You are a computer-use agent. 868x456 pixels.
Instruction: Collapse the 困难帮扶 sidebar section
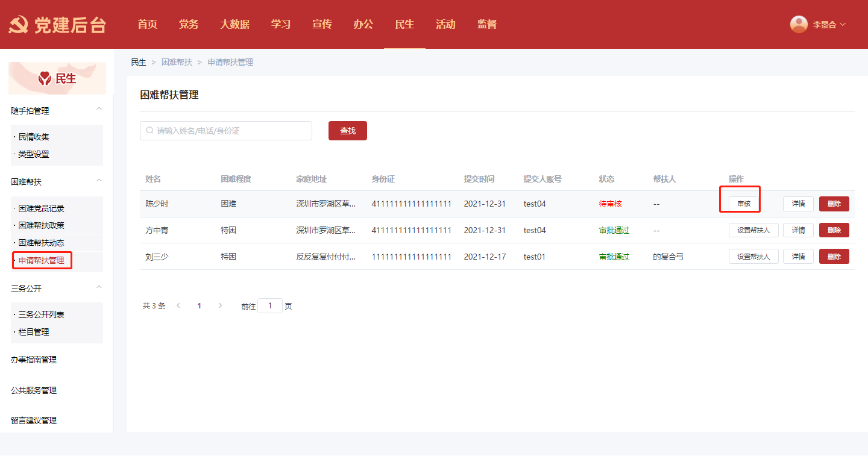99,181
